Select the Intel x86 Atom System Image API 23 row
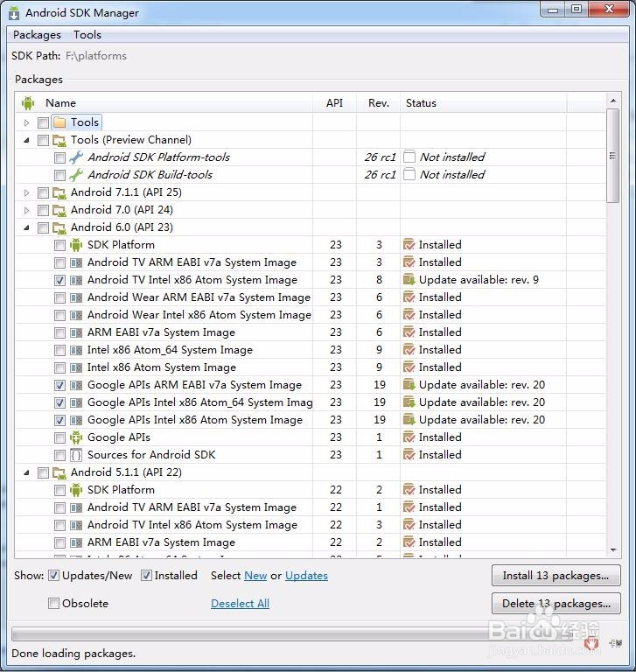Viewport: 636px width, 672px height. pos(311,367)
